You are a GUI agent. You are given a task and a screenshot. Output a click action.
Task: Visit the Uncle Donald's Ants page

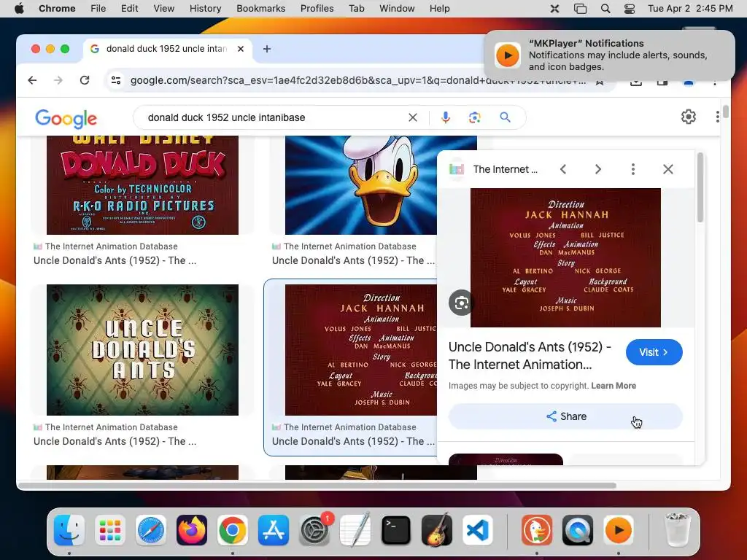(x=654, y=352)
